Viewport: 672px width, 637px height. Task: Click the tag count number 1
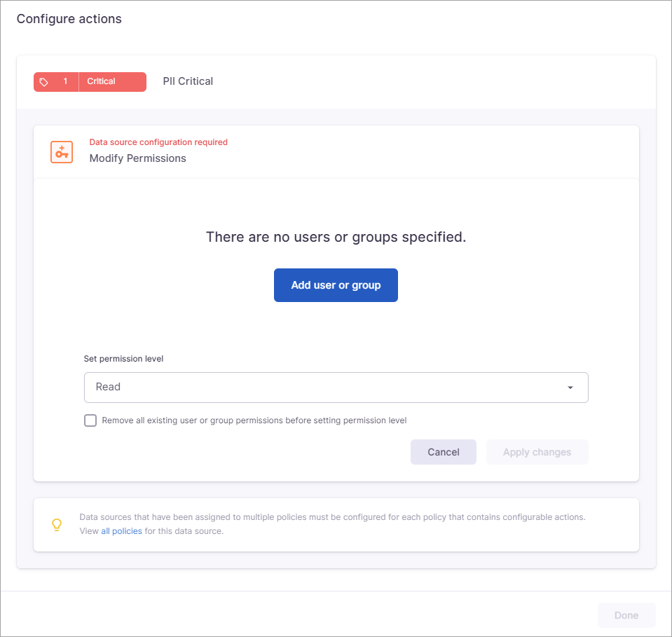click(x=66, y=82)
